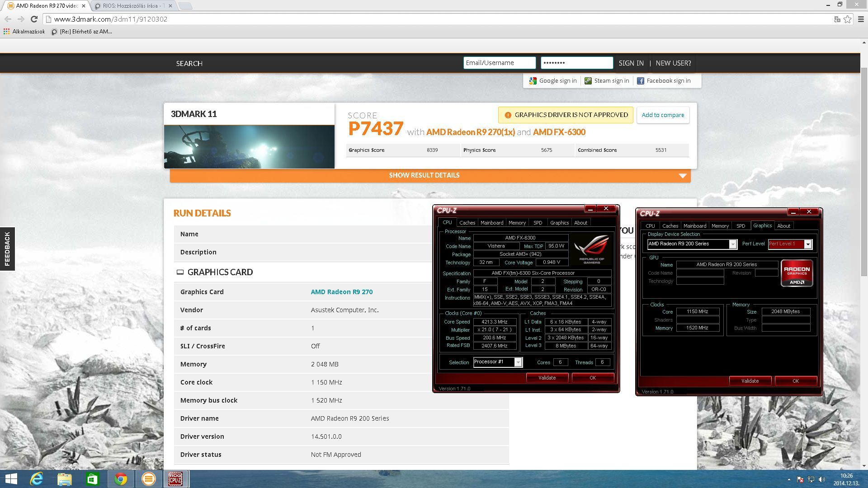
Task: Reload the 3DMark page
Action: (x=34, y=19)
